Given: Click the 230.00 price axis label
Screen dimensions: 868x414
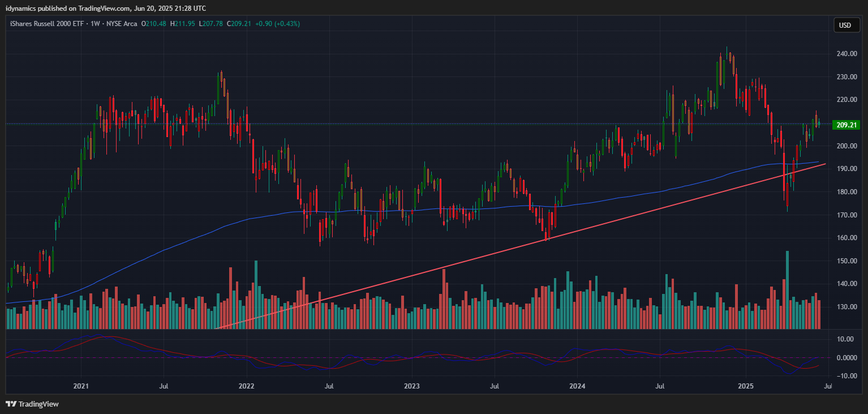Looking at the screenshot, I should pyautogui.click(x=846, y=77).
